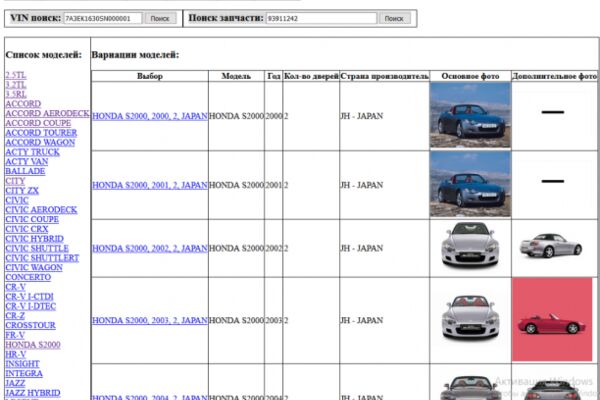Choose HONDA S2000, 2000, 2, JAPAN variation
Viewport: 600px width, 400px height.
(150, 116)
